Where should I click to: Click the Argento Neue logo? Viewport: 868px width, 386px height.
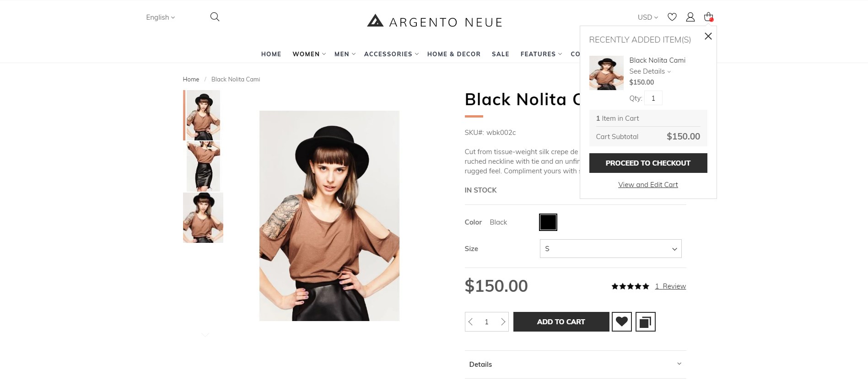[x=434, y=21]
